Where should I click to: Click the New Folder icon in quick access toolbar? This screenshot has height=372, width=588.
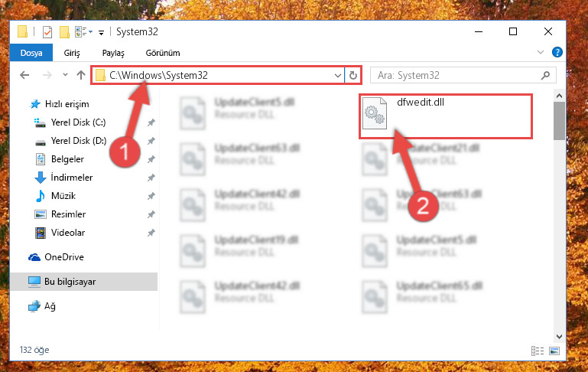pyautogui.click(x=64, y=32)
